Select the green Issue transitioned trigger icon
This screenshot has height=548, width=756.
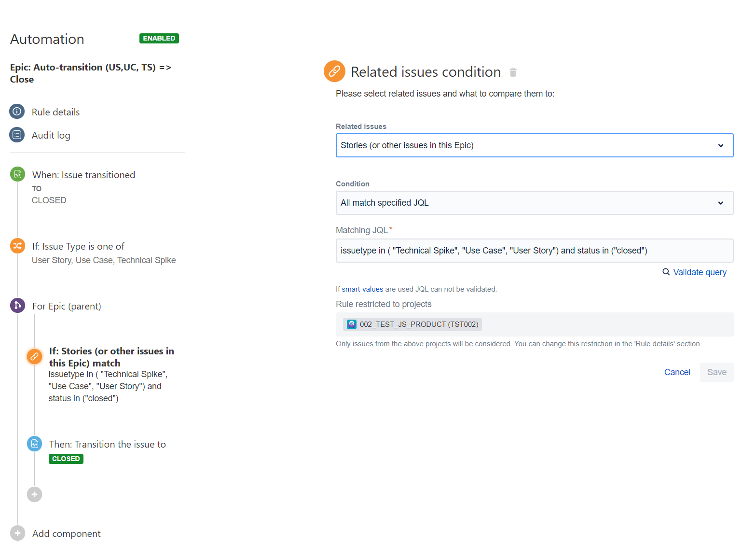pos(18,174)
